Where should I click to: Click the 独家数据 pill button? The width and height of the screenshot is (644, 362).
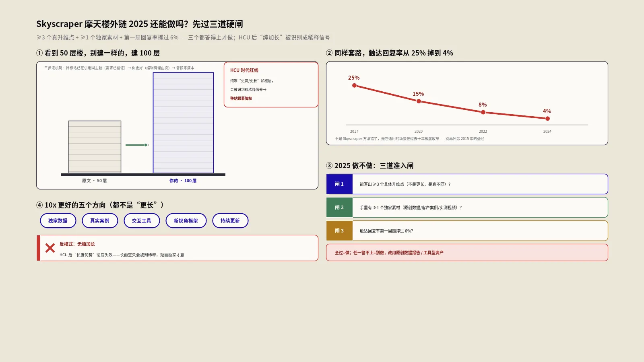(58, 220)
